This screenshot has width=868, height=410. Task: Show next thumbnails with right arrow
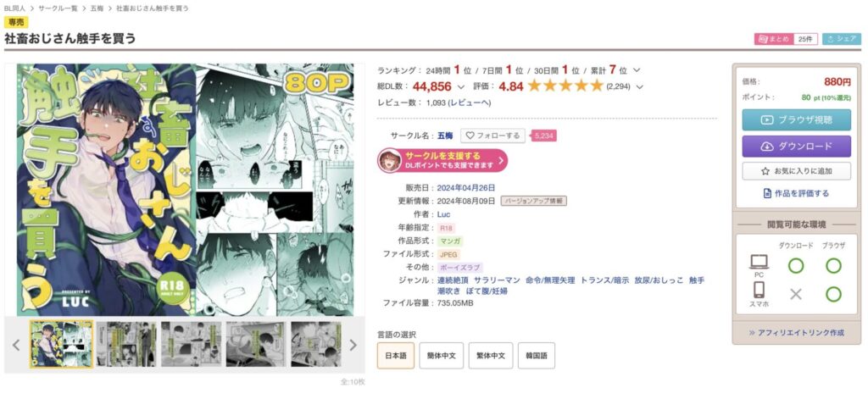[353, 346]
